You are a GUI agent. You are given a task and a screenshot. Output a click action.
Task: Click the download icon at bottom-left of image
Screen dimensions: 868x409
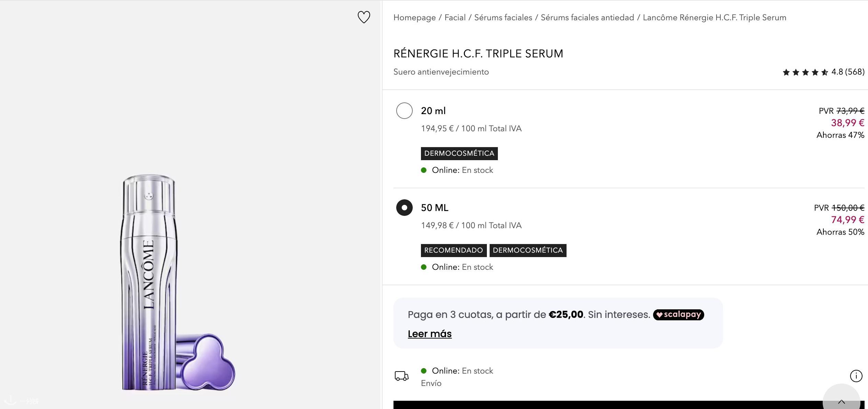[10, 400]
